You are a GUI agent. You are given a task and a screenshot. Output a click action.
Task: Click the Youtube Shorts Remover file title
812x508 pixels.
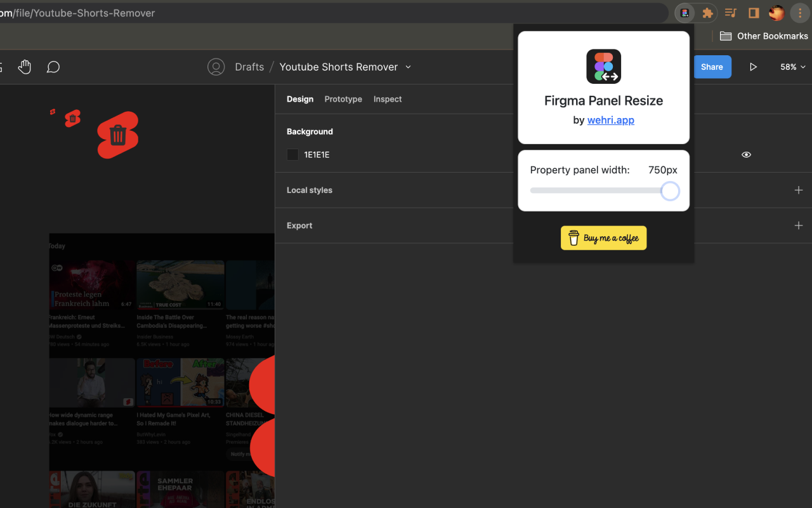point(339,67)
